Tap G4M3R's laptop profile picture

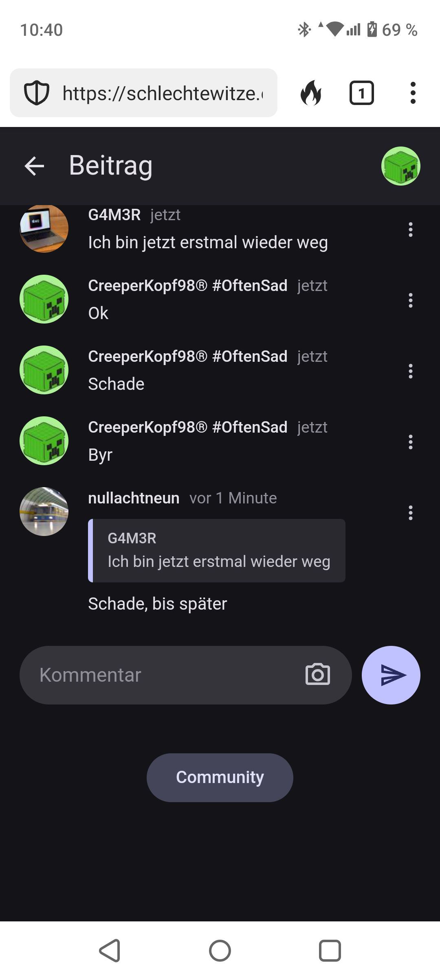(44, 229)
